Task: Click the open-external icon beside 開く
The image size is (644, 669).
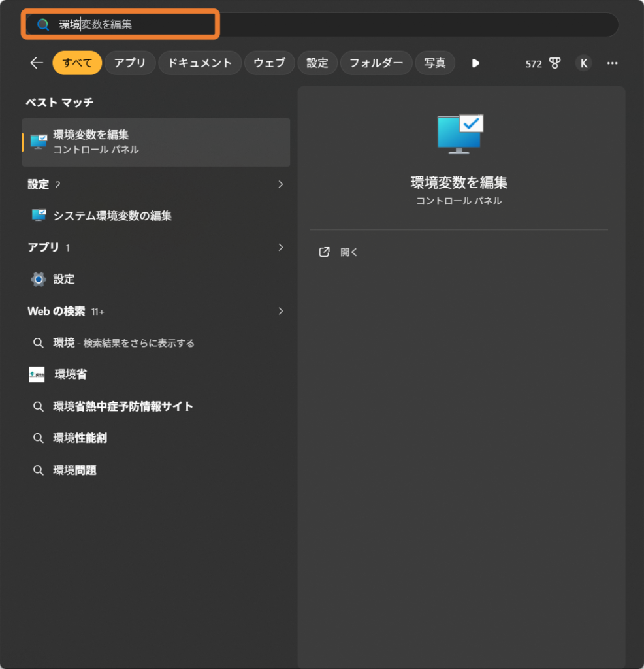Action: coord(324,252)
